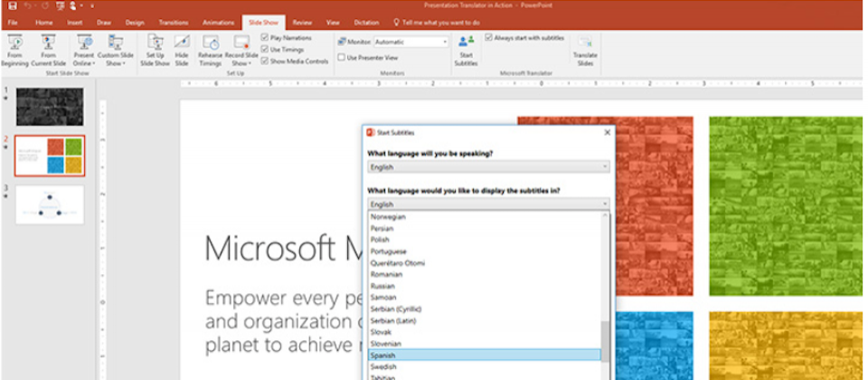Click the red tile image on slide
The image size is (868, 380).
click(653, 206)
